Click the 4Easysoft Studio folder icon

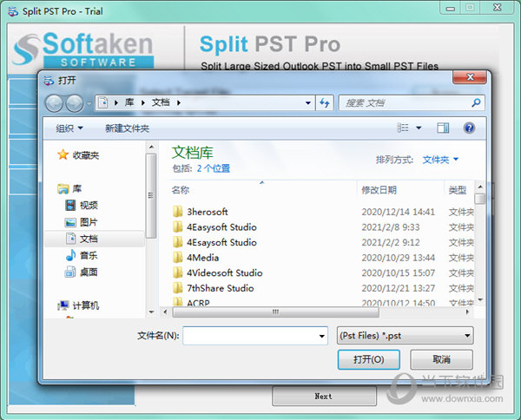[178, 226]
